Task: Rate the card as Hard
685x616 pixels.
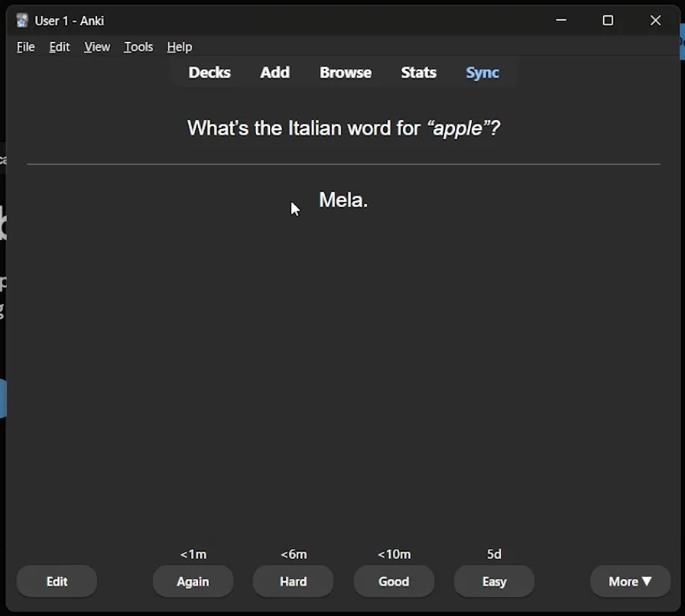Action: 293,581
